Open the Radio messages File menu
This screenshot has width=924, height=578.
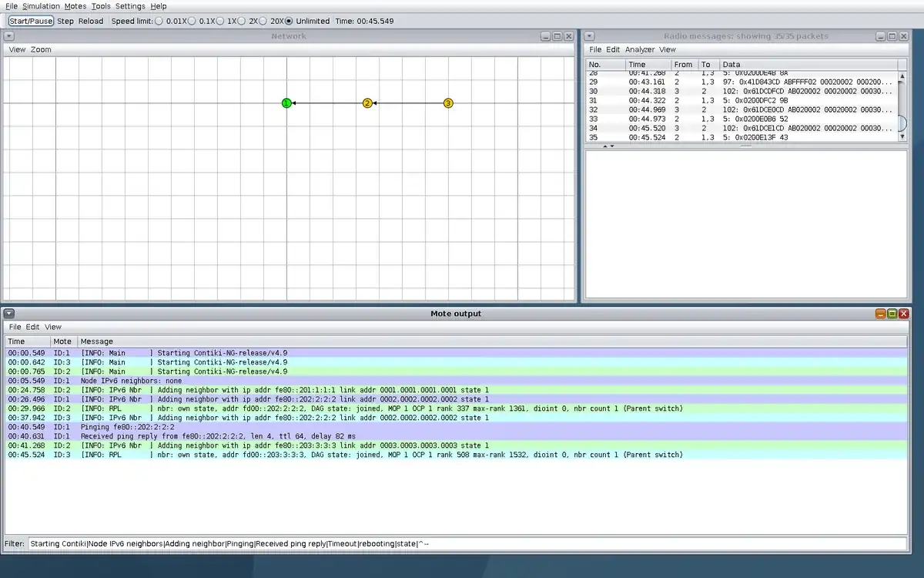pos(595,49)
